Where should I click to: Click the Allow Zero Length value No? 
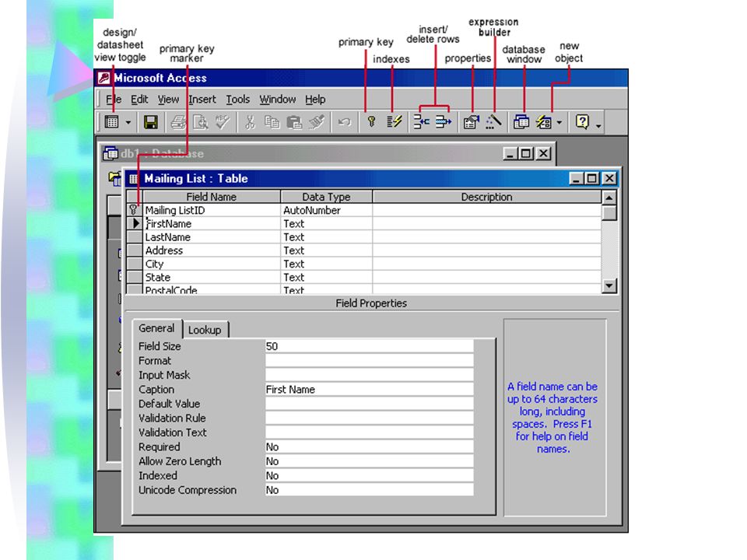(x=369, y=461)
